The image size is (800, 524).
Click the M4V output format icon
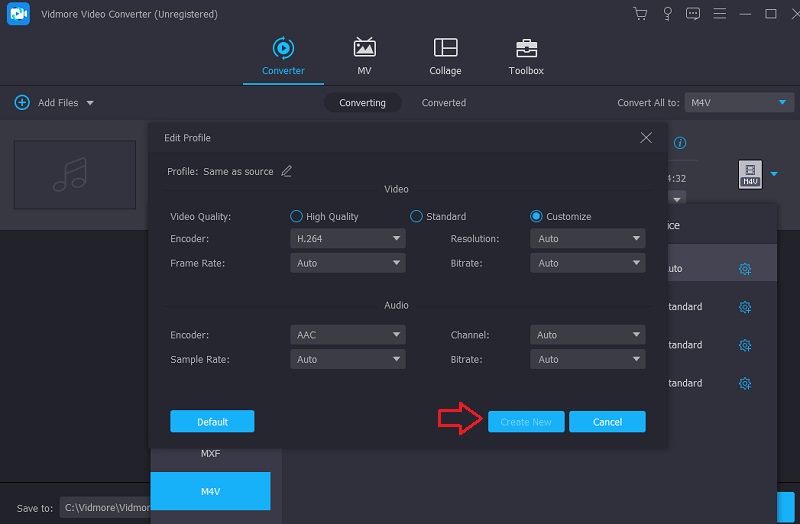click(749, 174)
